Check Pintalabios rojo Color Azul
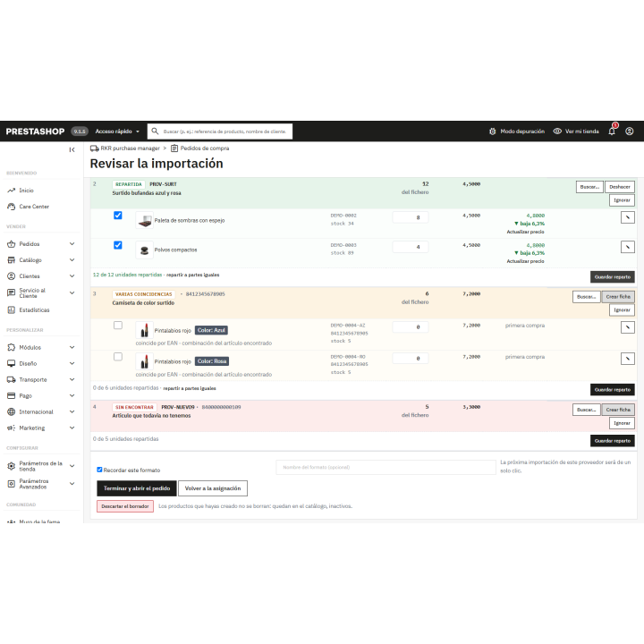 [x=118, y=326]
